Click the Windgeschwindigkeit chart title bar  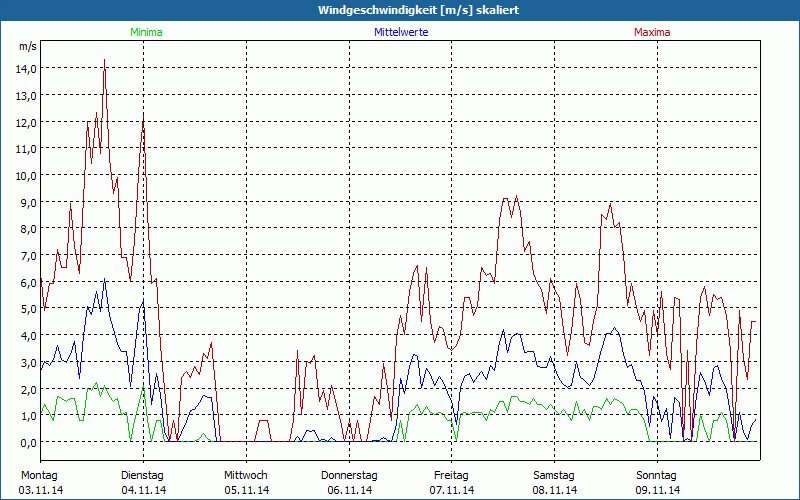pos(400,10)
